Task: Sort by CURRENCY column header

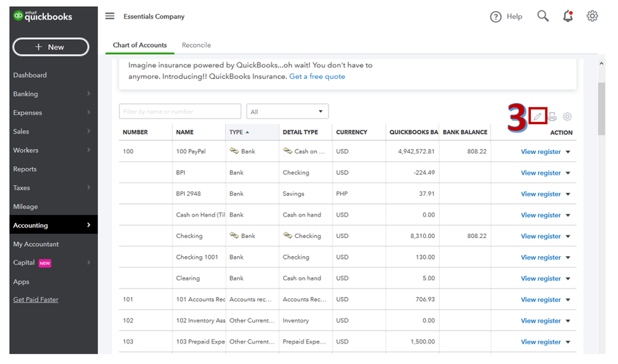Action: click(351, 132)
